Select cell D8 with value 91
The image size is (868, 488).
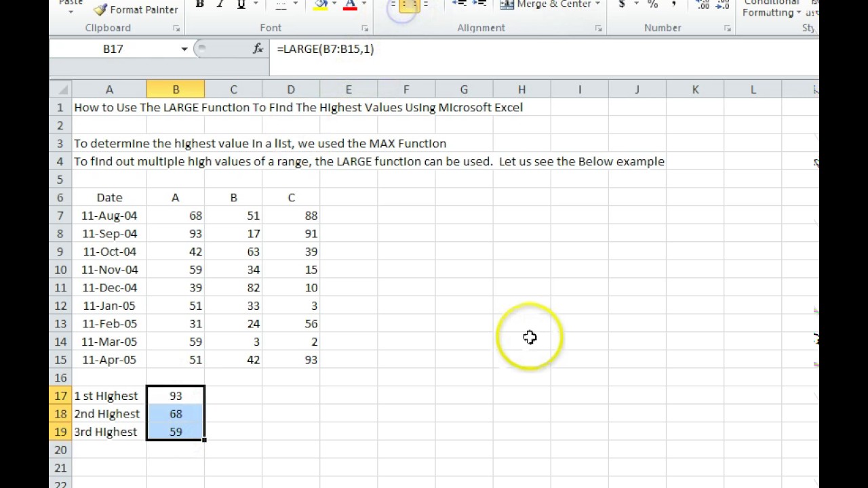coord(291,233)
